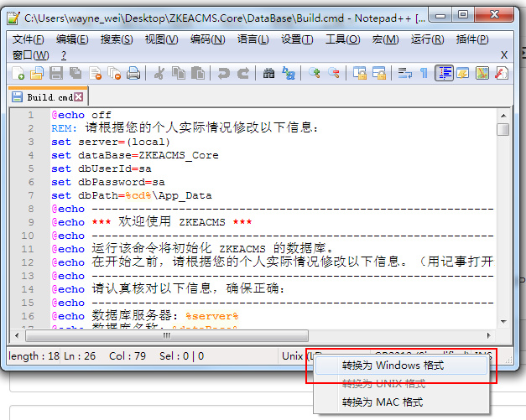The height and width of the screenshot is (420, 526).
Task: Create a new document with the New icon
Action: point(18,73)
